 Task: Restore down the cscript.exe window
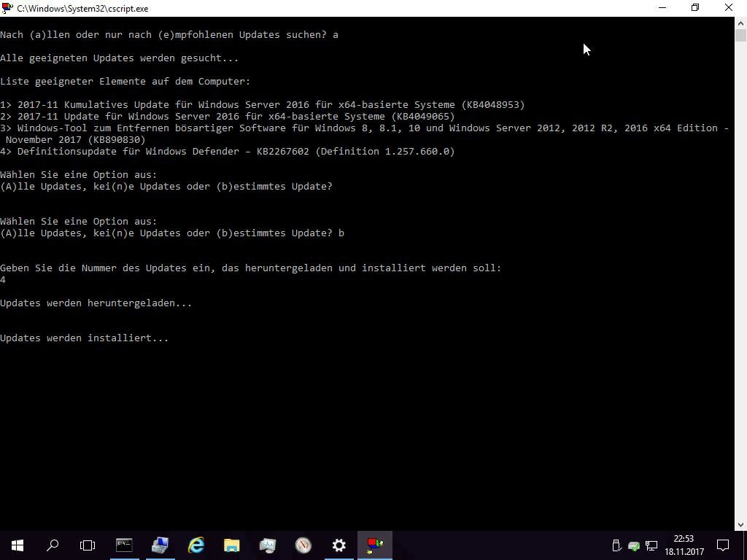[x=695, y=8]
